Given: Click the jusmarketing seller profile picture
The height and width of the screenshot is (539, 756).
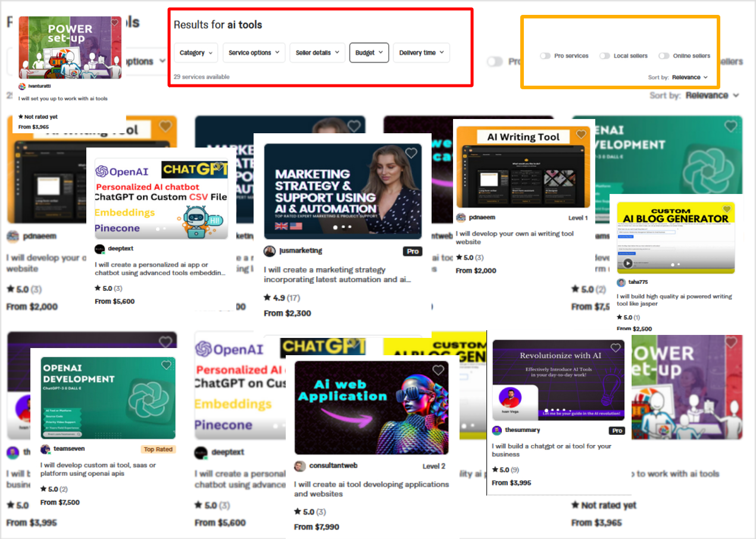Looking at the screenshot, I should 270,251.
